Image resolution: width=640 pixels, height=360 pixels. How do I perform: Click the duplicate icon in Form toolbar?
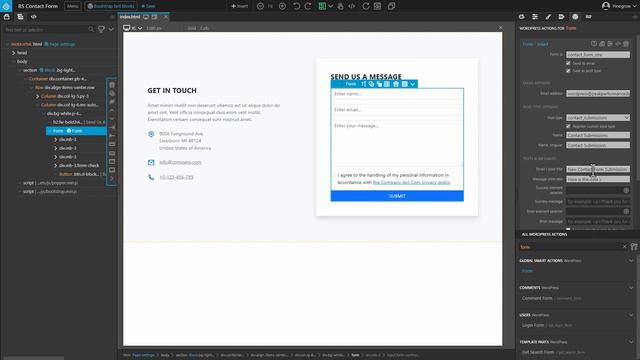click(371, 84)
